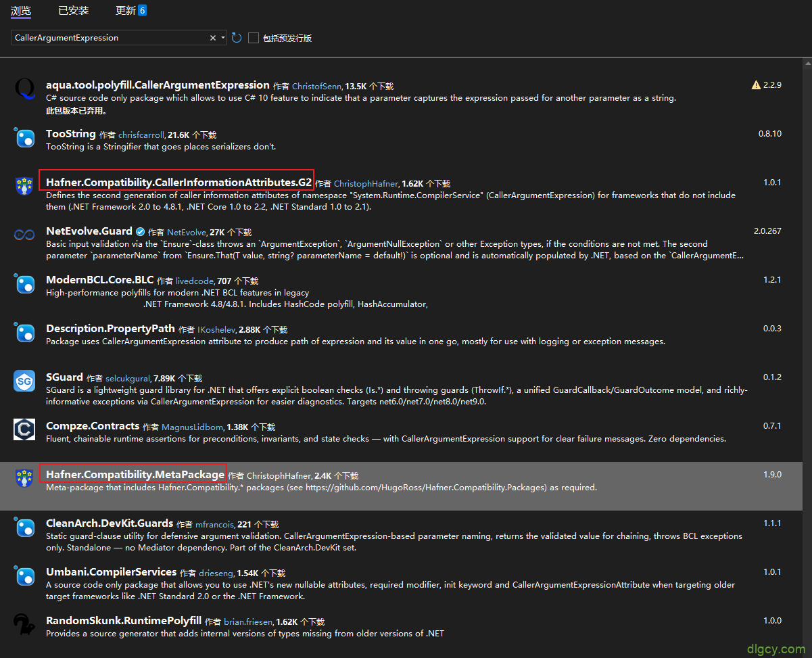
Task: Click version 0.7.1 of Compze.Contracts
Action: click(772, 426)
